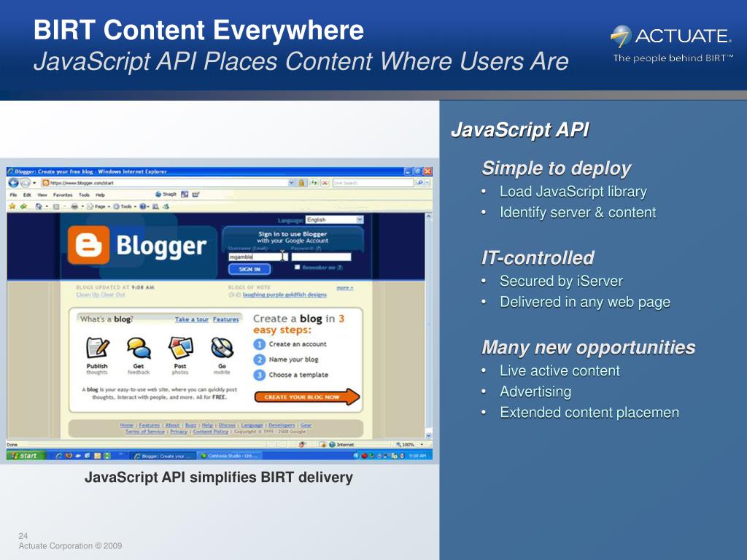Click the Take a tour link
747x560 pixels.
(192, 319)
